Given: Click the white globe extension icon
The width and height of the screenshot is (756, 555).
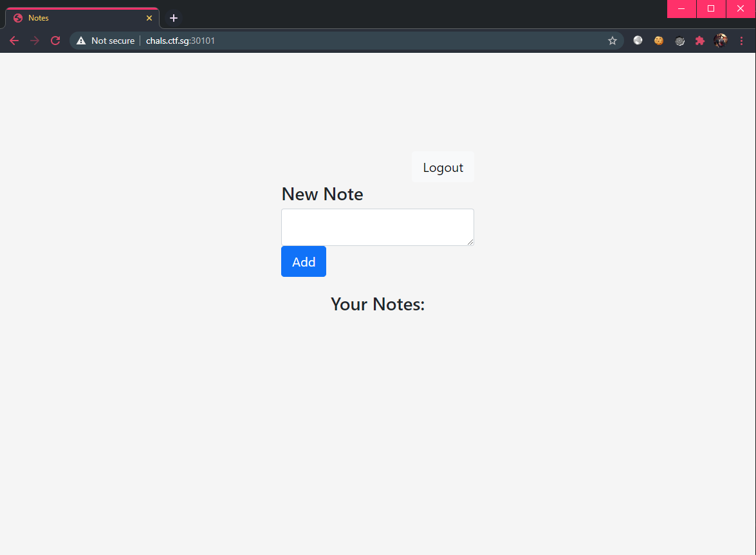Looking at the screenshot, I should tap(637, 40).
